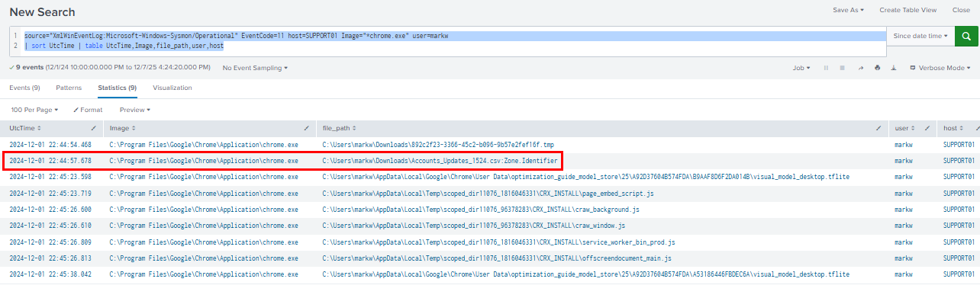Edit the UtcTime column with the pencil icon
This screenshot has width=980, height=298.
tap(93, 128)
